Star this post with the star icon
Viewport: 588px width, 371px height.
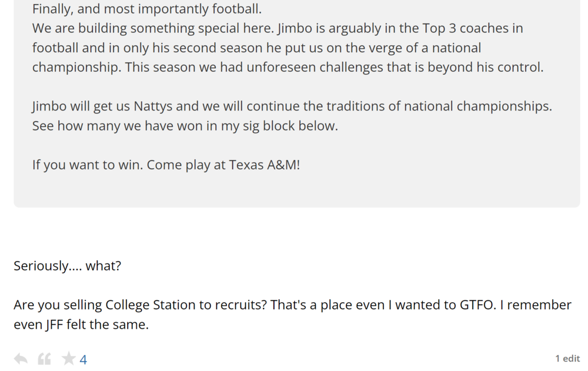(69, 359)
